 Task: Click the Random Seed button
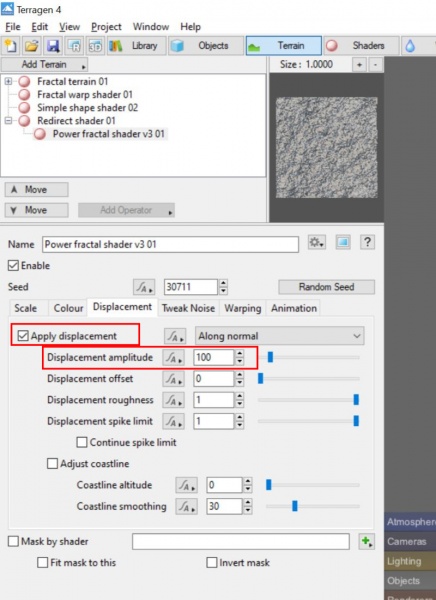point(326,287)
